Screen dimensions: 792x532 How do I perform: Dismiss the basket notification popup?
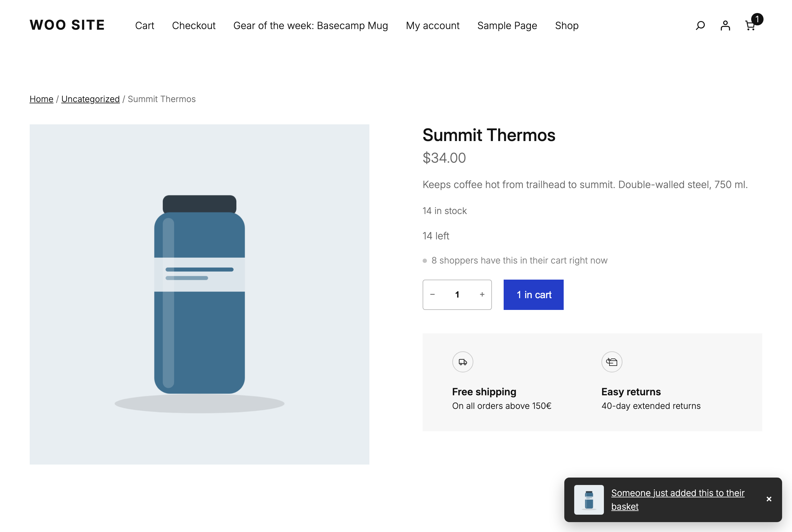point(769,499)
